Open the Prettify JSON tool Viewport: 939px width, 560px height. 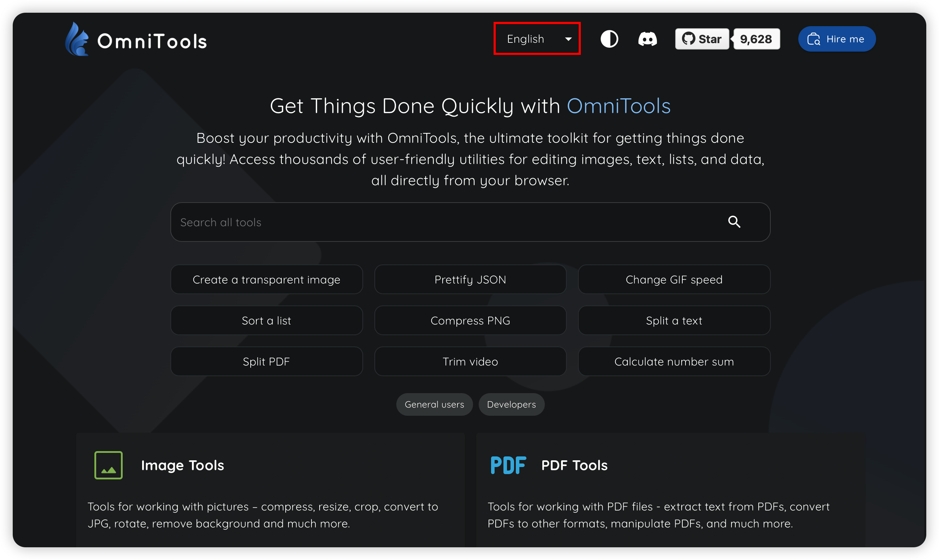pos(470,279)
